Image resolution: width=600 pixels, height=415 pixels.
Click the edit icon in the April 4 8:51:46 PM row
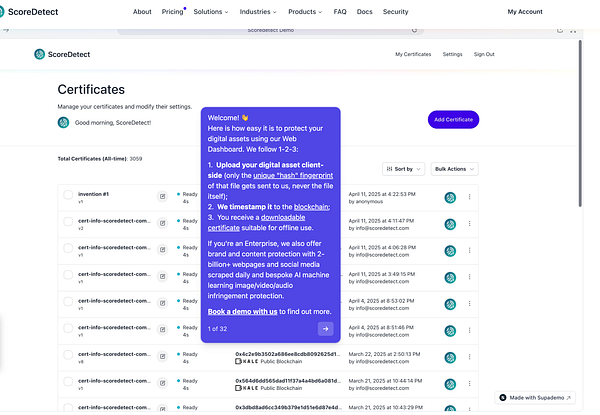pyautogui.click(x=163, y=330)
